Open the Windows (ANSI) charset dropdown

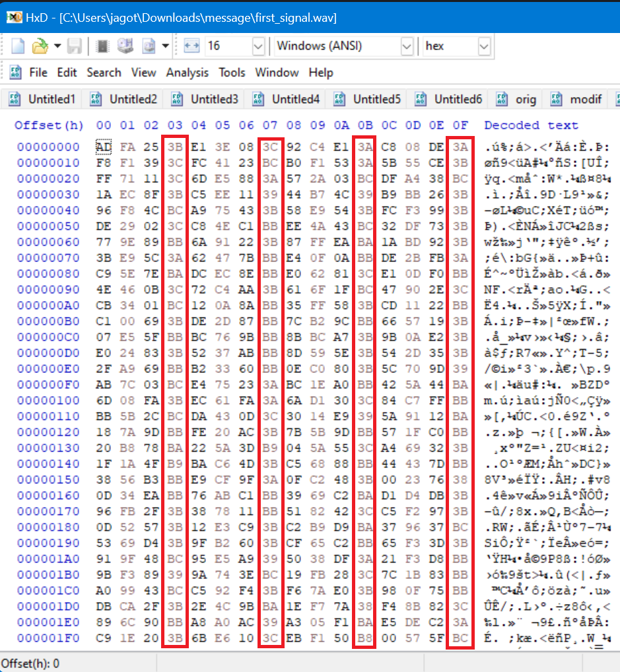[x=406, y=46]
